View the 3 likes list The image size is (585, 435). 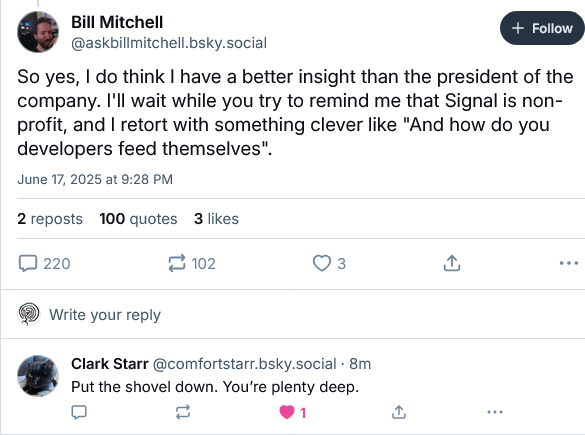click(216, 219)
